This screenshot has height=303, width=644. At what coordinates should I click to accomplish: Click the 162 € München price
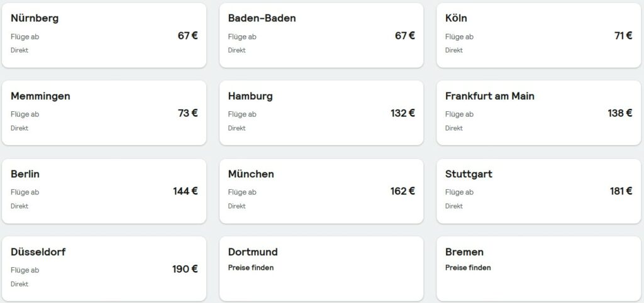(x=402, y=191)
